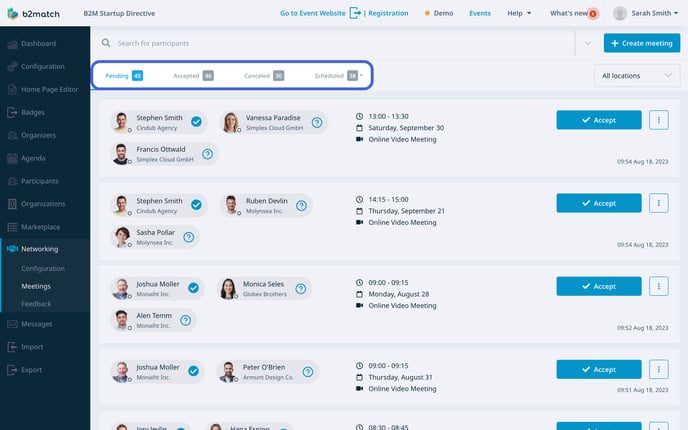Switch to the Accepted tab

[193, 75]
